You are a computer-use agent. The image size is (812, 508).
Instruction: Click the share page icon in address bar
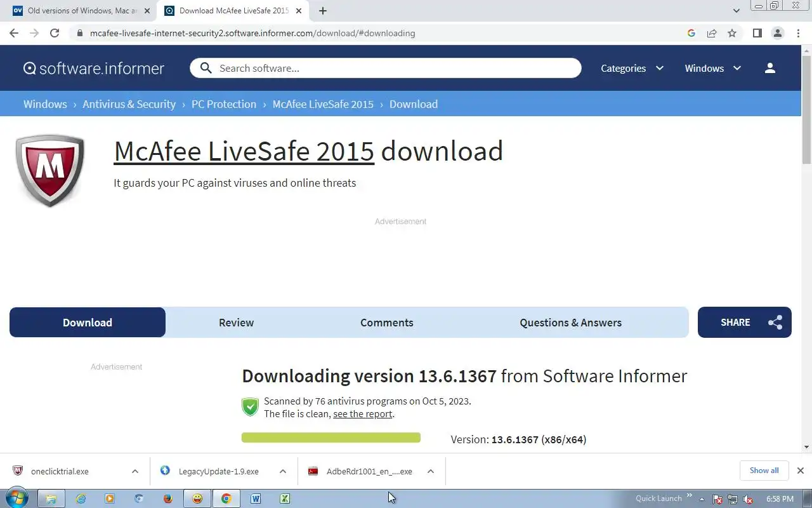(x=712, y=33)
